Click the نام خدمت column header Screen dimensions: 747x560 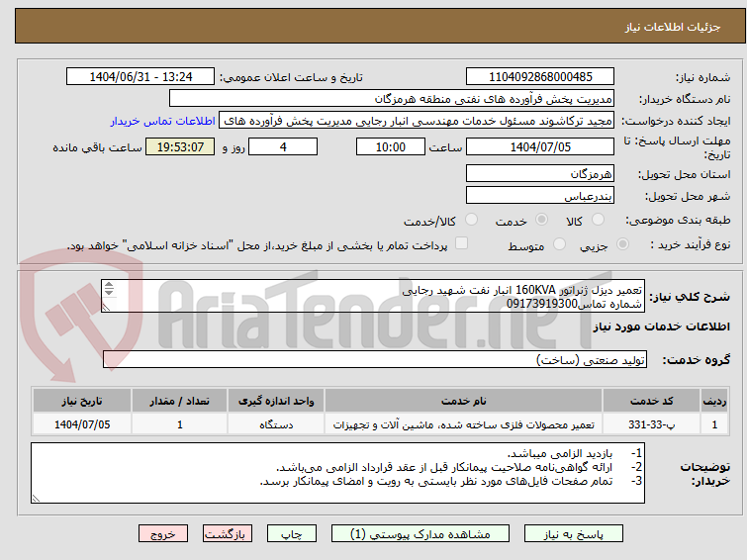pyautogui.click(x=464, y=401)
